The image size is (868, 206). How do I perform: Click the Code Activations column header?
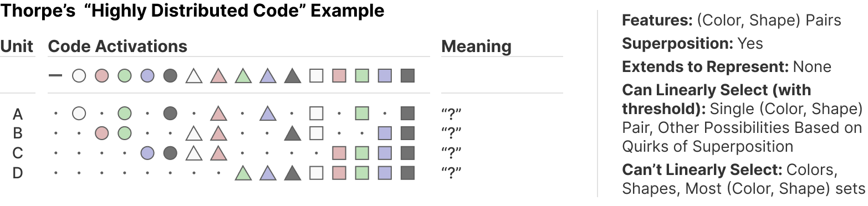[x=118, y=47]
